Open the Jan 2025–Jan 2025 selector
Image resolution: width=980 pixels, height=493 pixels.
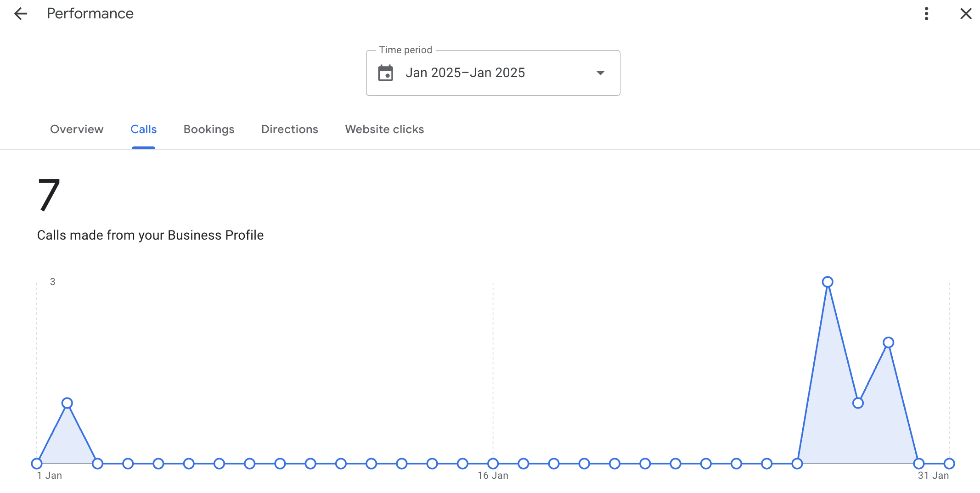coord(465,73)
